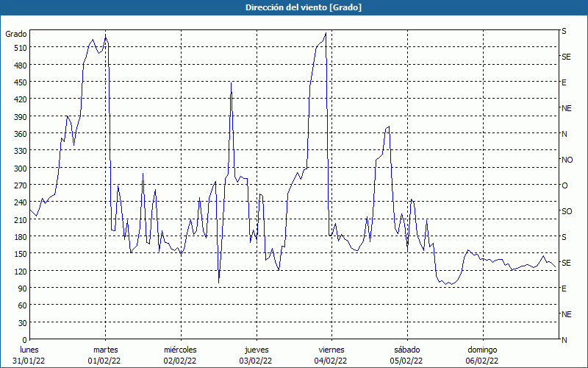
Task: Click the "Grado" axis unit label
Action: click(16, 34)
